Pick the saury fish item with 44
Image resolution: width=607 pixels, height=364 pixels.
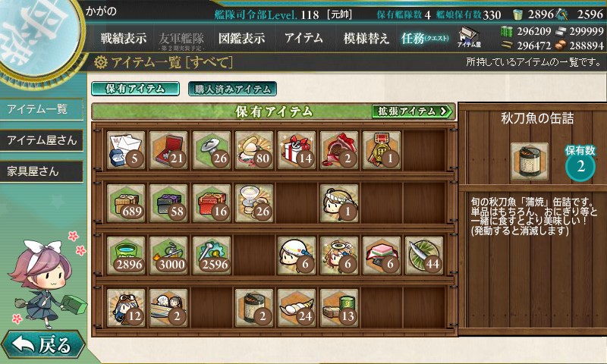pyautogui.click(x=424, y=256)
